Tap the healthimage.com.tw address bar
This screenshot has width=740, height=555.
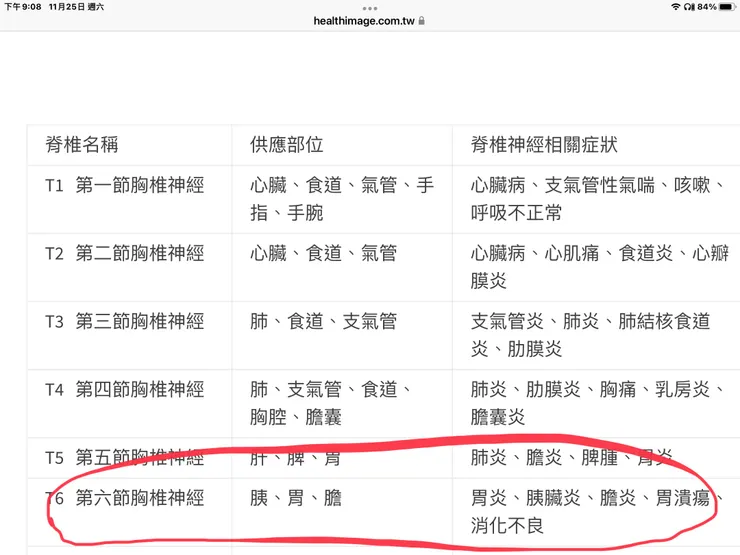pos(369,21)
